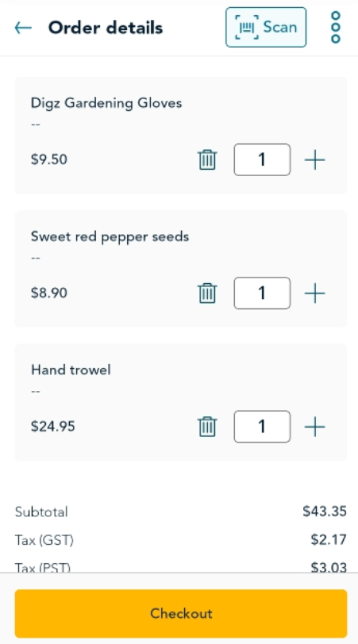The height and width of the screenshot is (644, 358).
Task: Increment Hand trowel quantity with plus icon
Action: tap(315, 427)
